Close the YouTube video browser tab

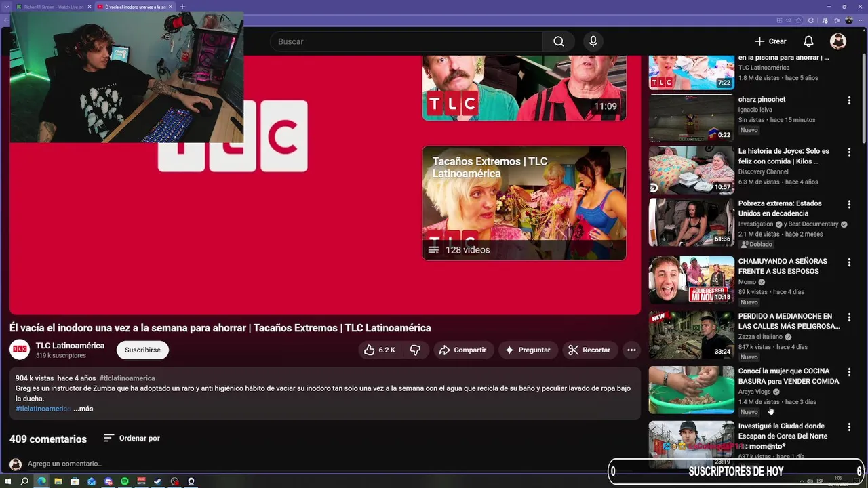tap(170, 7)
